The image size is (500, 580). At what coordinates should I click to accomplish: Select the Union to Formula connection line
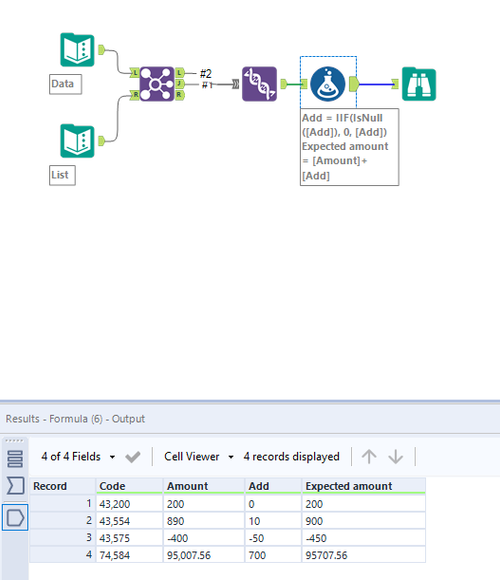pos(294,84)
